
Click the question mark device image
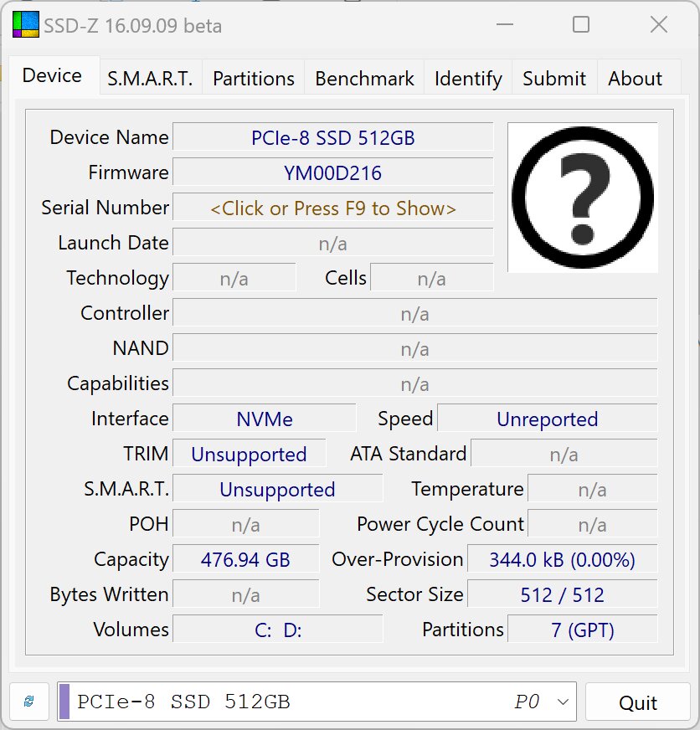582,198
